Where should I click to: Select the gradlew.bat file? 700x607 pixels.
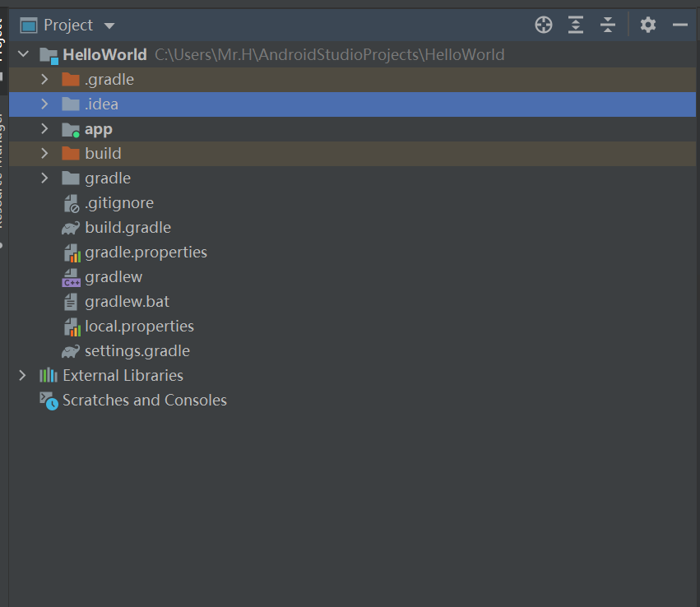click(x=127, y=302)
